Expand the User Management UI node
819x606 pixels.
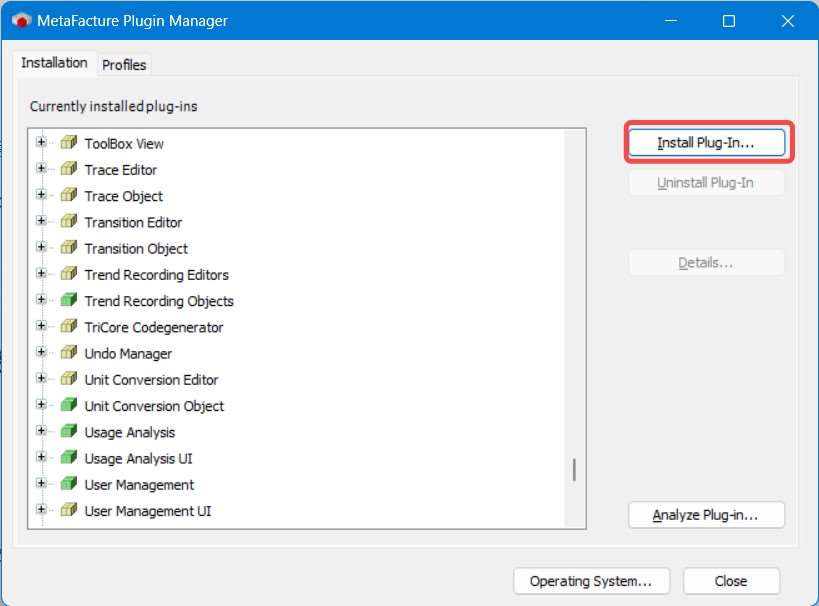pyautogui.click(x=41, y=509)
